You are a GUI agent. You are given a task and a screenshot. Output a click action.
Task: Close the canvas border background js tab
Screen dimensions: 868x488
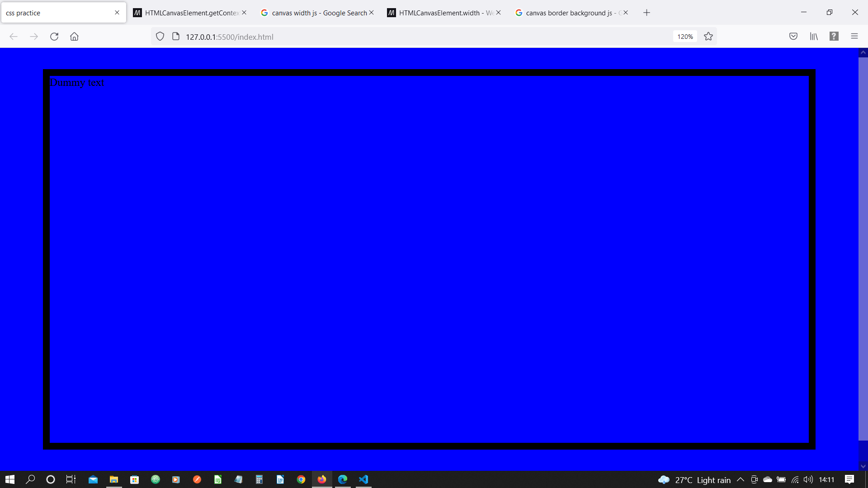[626, 13]
